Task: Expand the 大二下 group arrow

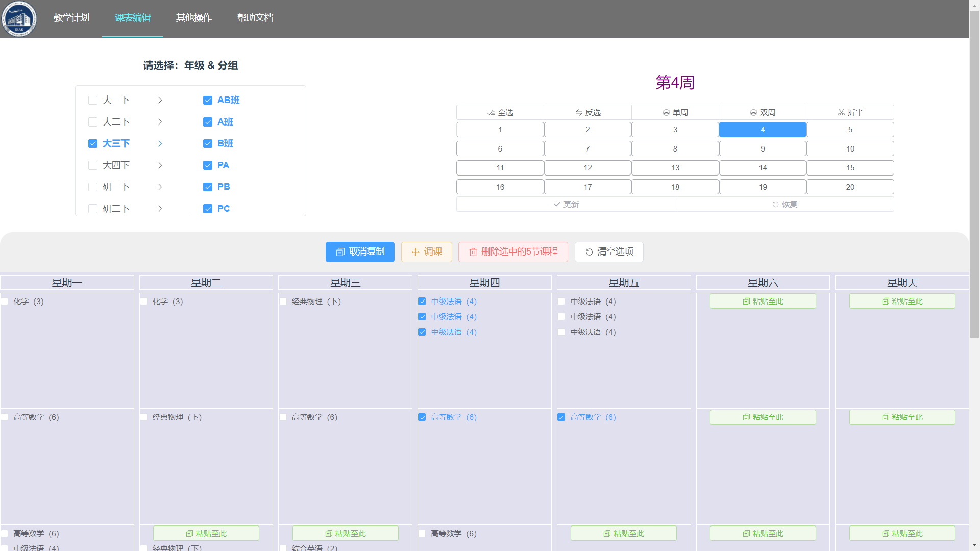Action: [x=160, y=122]
